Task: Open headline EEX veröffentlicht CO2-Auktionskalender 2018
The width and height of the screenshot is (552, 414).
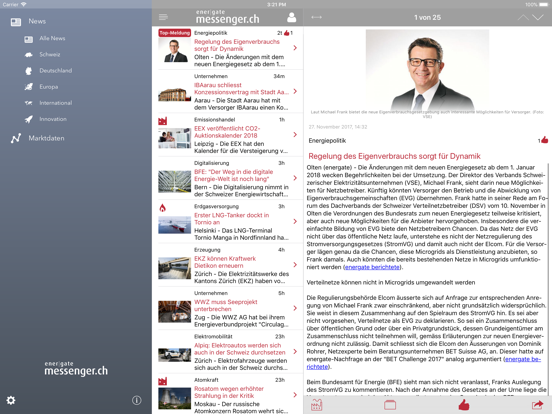Action: click(x=227, y=132)
